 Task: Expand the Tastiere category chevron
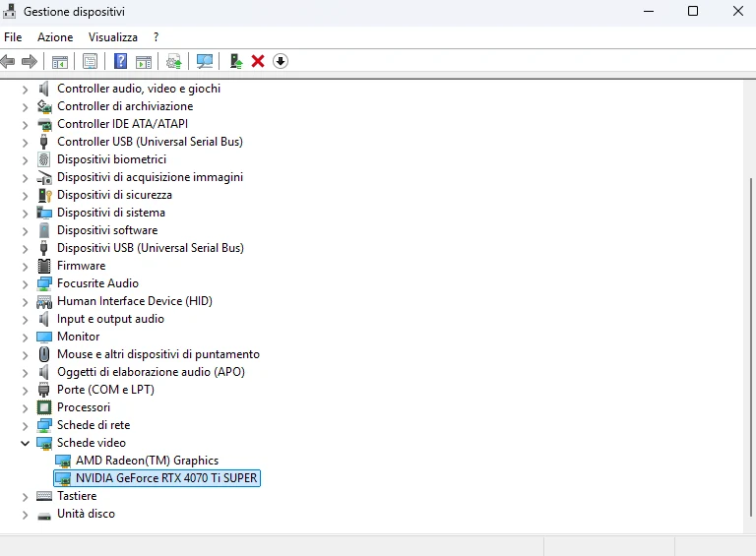25,497
